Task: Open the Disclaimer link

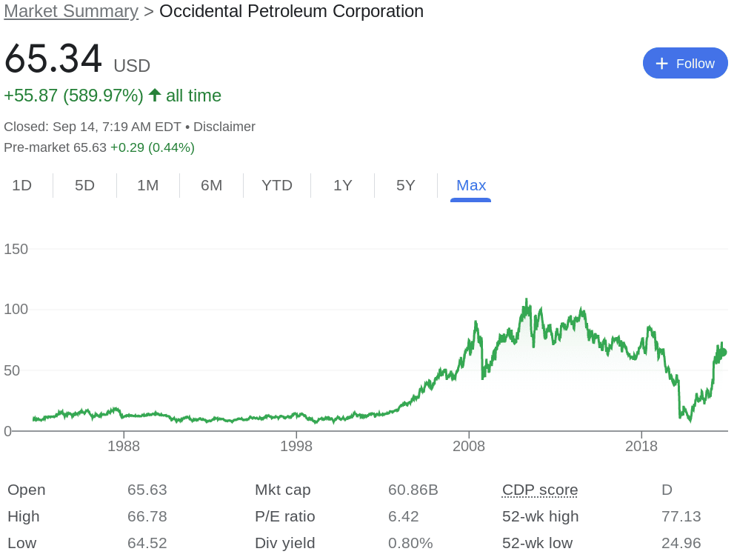Action: [224, 127]
